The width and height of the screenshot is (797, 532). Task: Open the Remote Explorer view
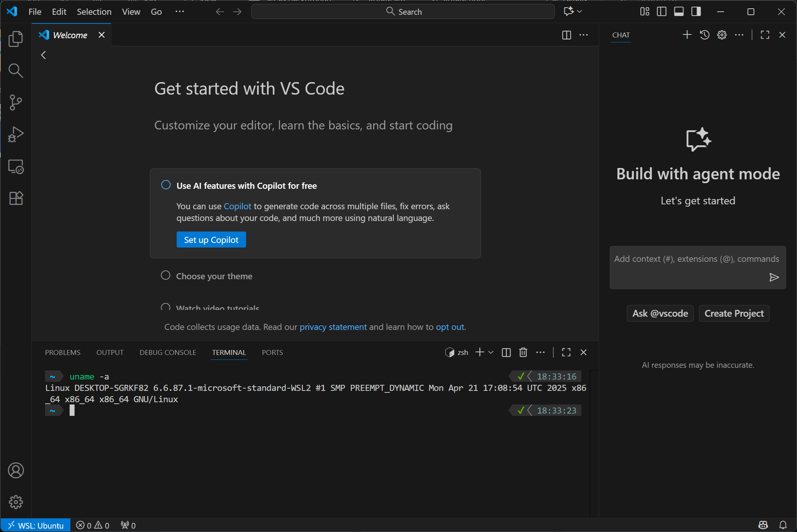(16, 166)
